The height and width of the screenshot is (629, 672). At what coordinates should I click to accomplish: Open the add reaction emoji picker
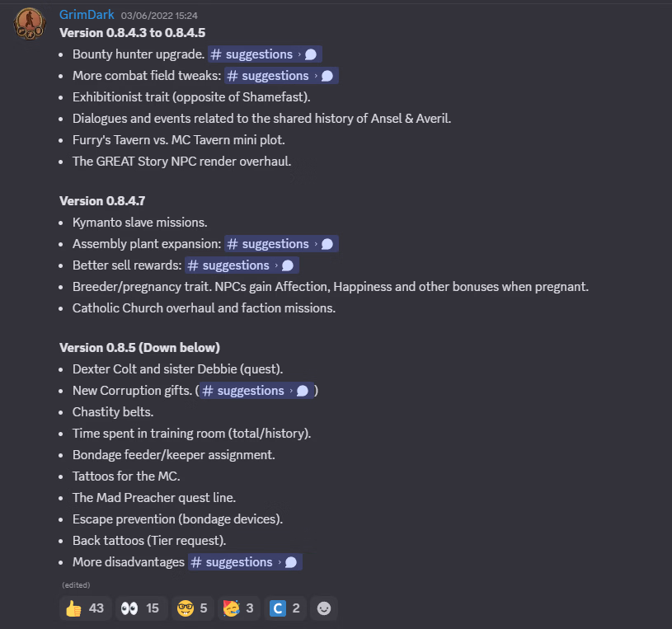pyautogui.click(x=324, y=608)
